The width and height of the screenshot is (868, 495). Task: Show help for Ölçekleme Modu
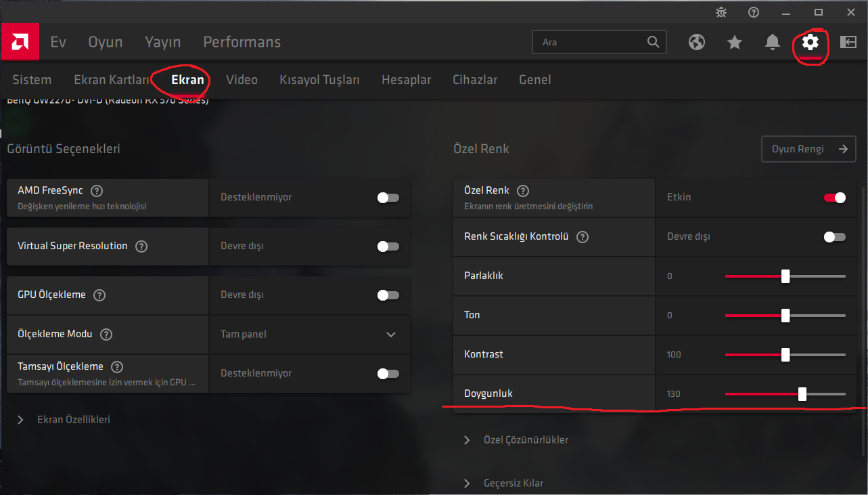[106, 335]
